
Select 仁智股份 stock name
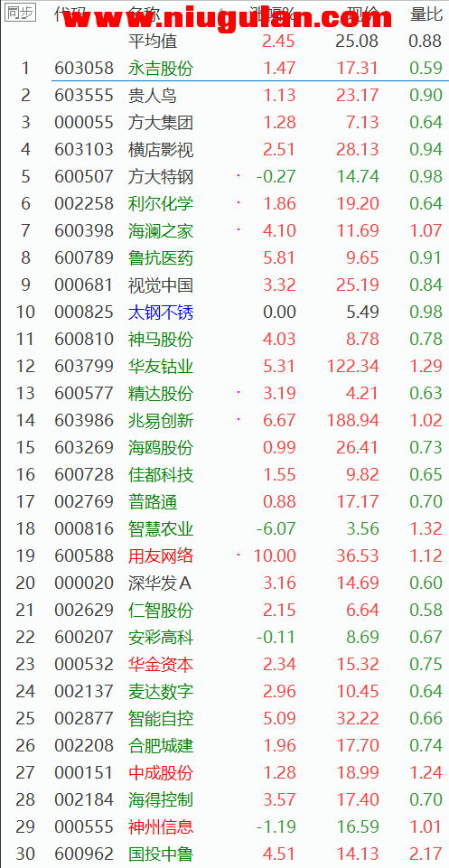click(x=161, y=611)
